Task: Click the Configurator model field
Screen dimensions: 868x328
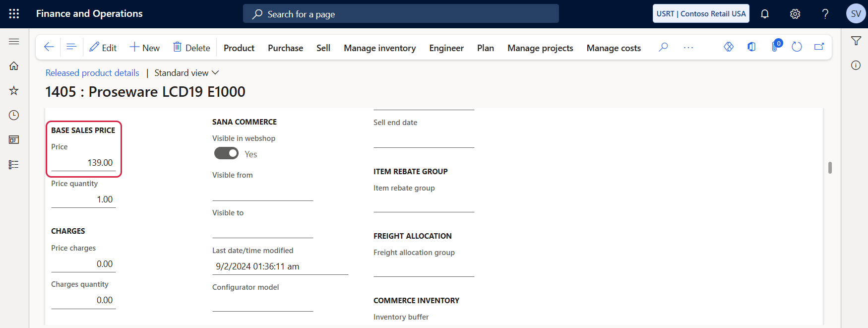Action: [263, 303]
